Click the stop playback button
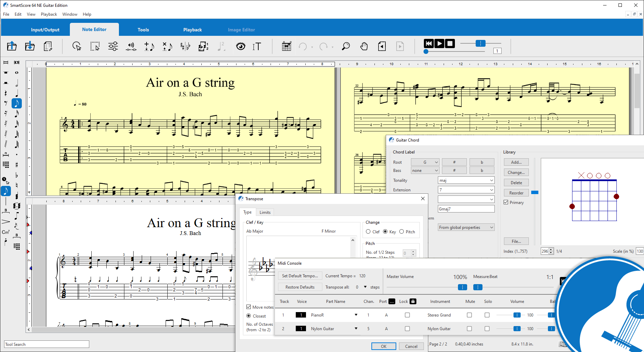This screenshot has height=352, width=644. tap(450, 43)
